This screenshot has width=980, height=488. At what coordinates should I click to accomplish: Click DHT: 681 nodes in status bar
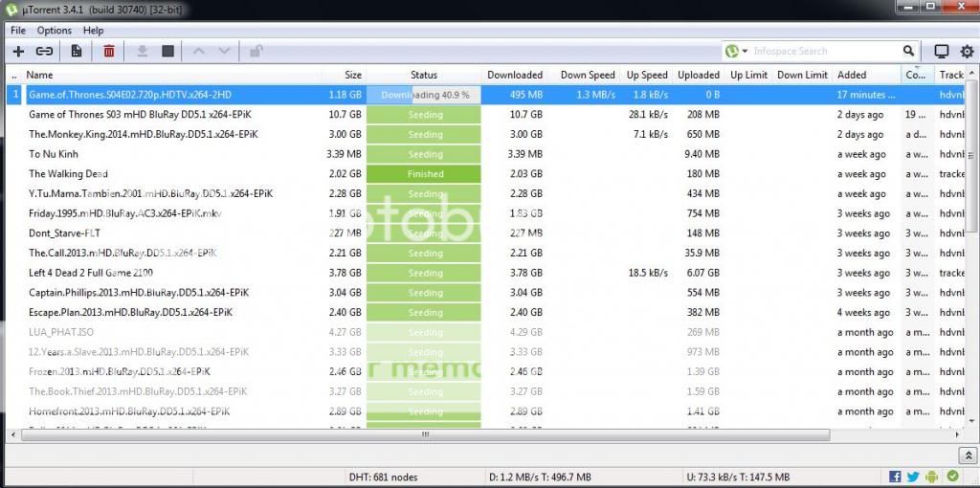(x=383, y=477)
